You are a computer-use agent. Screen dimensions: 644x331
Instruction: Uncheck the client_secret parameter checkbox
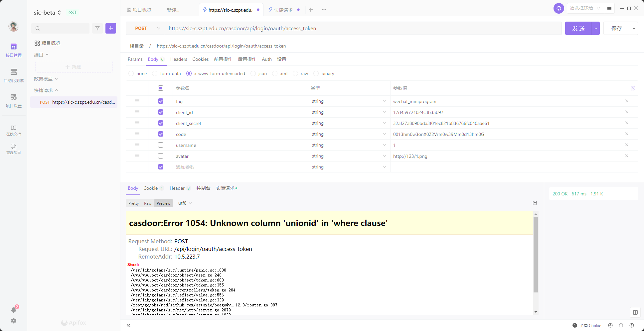point(161,123)
